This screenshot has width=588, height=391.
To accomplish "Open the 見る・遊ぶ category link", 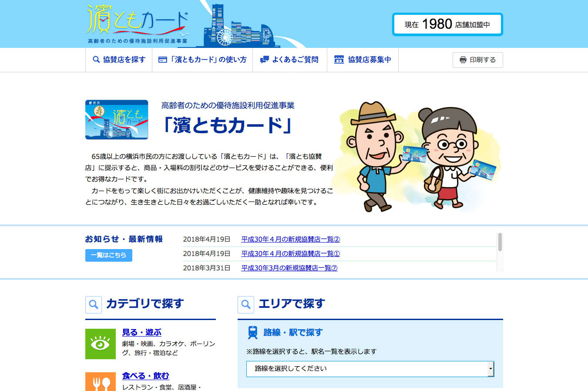I will tap(142, 332).
